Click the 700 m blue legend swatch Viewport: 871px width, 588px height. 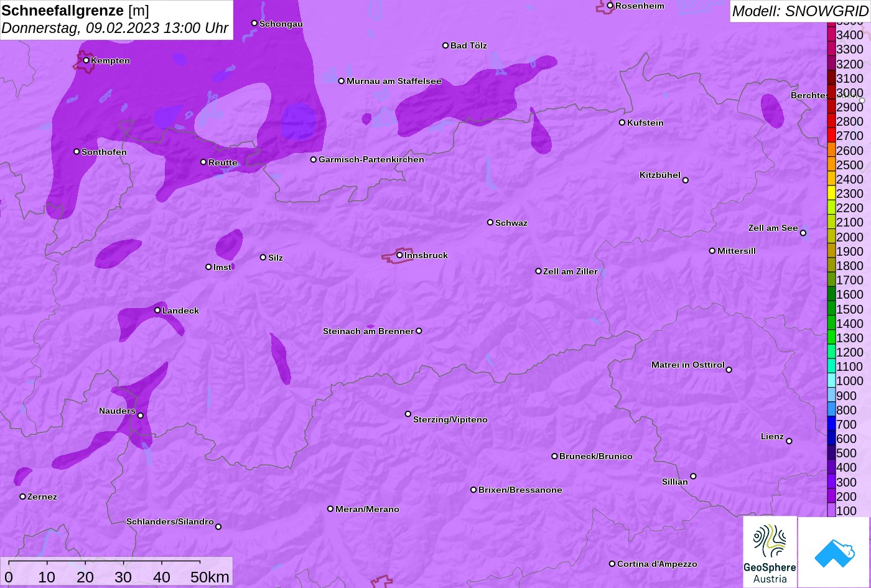831,424
